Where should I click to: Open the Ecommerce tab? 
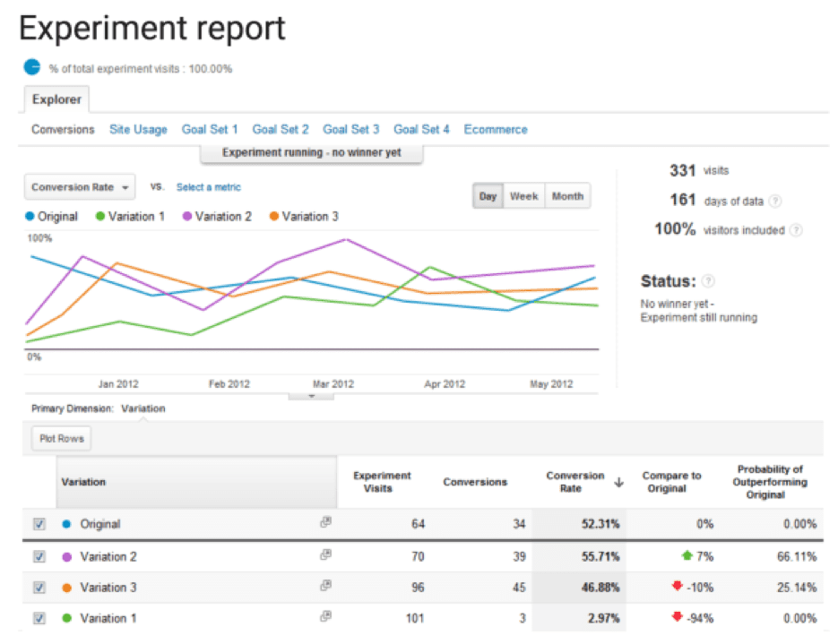[495, 129]
